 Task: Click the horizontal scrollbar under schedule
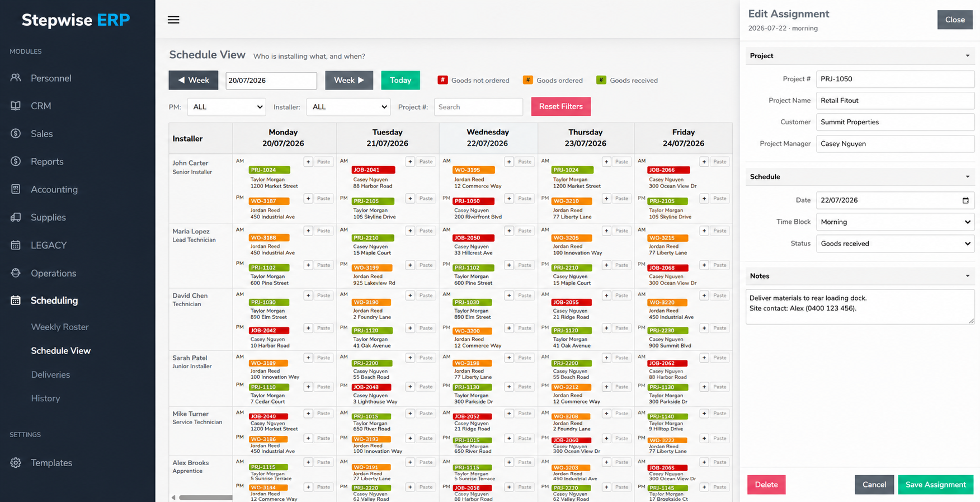205,498
